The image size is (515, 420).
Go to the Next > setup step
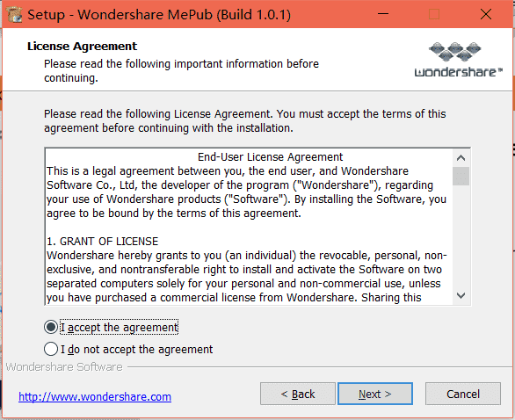(375, 394)
